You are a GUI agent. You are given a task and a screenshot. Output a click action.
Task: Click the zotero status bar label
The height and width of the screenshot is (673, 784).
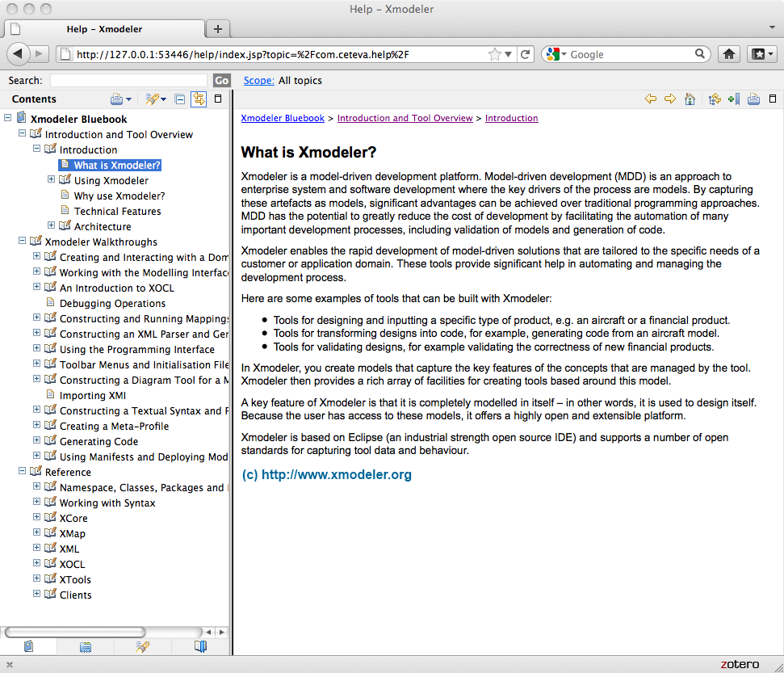(740, 664)
